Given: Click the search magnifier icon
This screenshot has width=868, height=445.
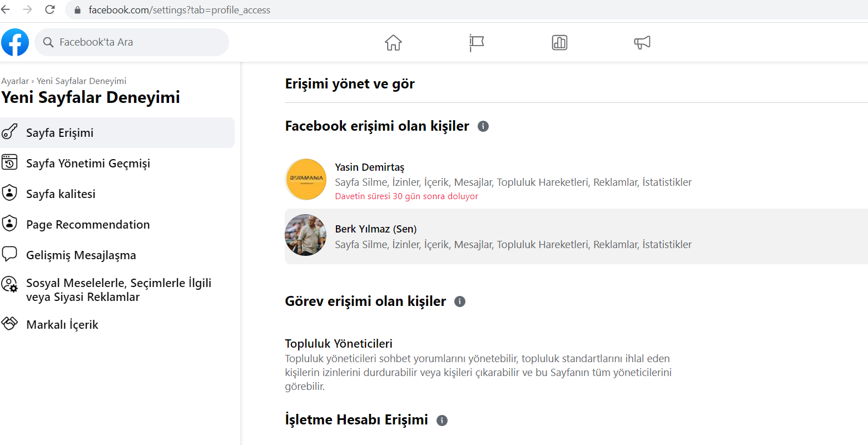Looking at the screenshot, I should 48,42.
